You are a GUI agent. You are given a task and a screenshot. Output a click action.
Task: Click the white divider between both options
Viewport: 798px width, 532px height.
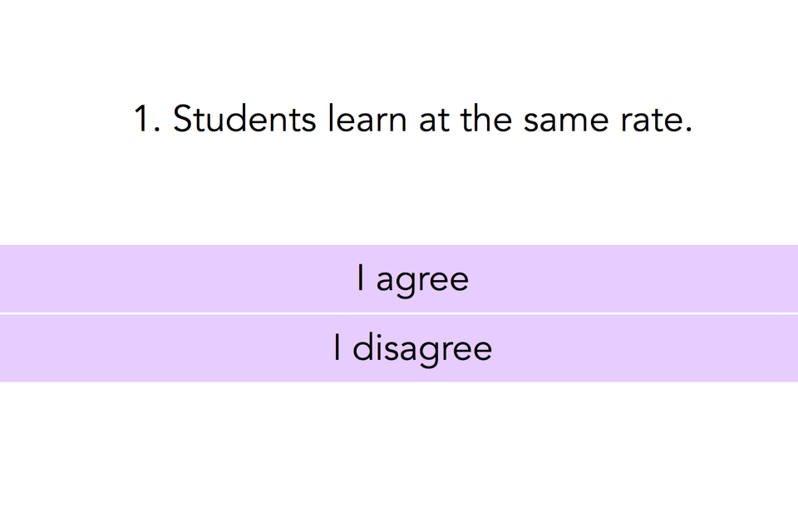click(x=399, y=313)
